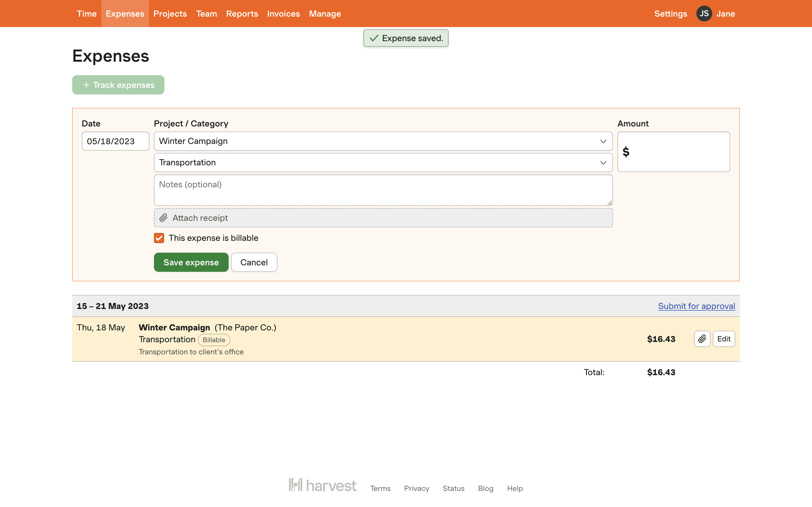812x507 pixels.
Task: Switch to the Reports tab
Action: (x=242, y=14)
